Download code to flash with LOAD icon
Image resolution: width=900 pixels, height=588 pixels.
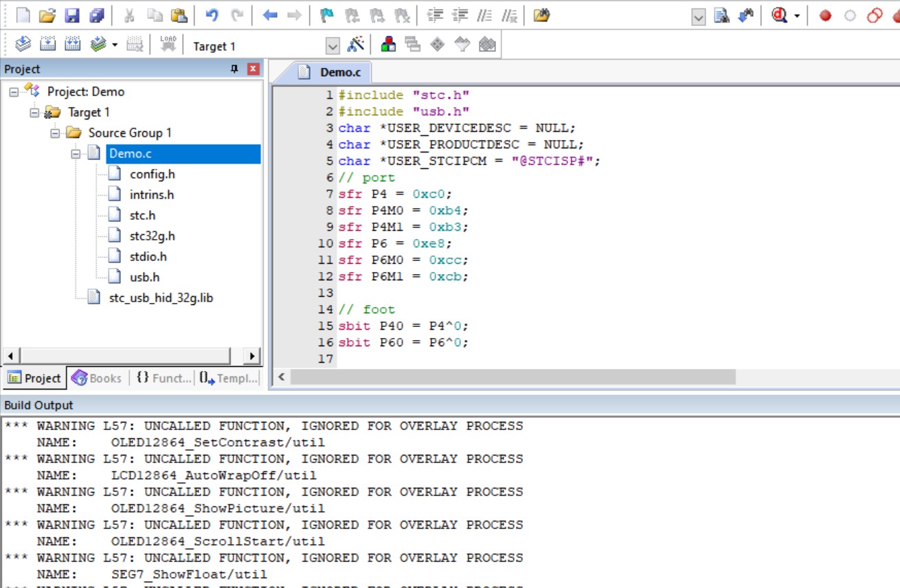pos(168,45)
